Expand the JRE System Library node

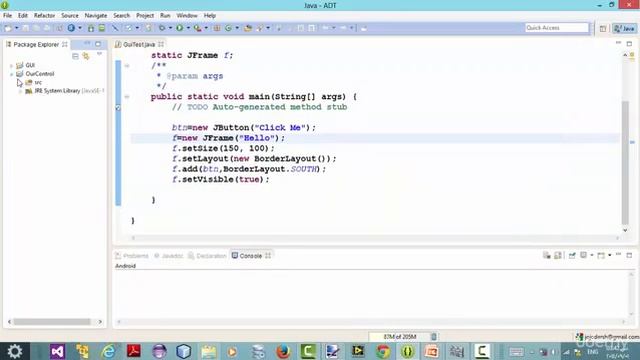(x=20, y=91)
